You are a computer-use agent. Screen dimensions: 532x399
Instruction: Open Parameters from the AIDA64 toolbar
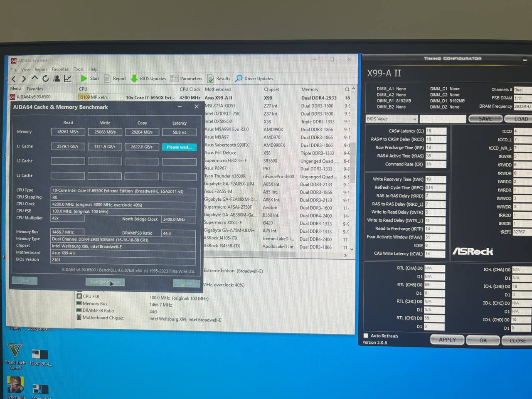point(186,79)
